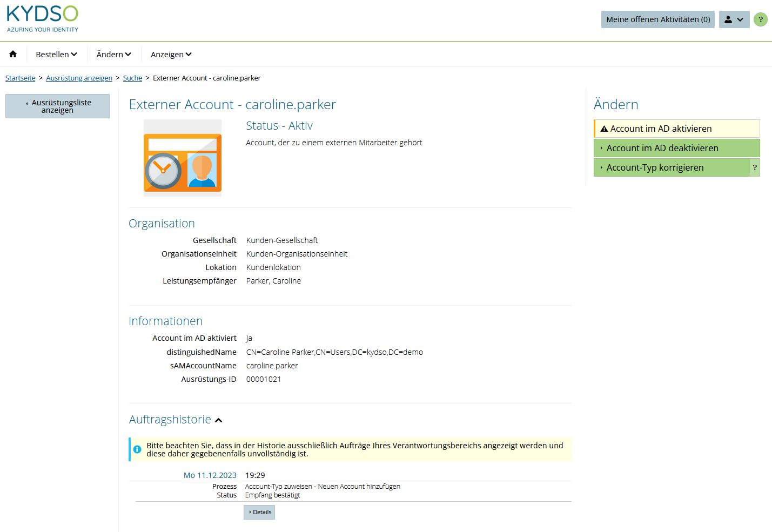Open the user account icon at top right
The image size is (772, 532).
(x=728, y=19)
